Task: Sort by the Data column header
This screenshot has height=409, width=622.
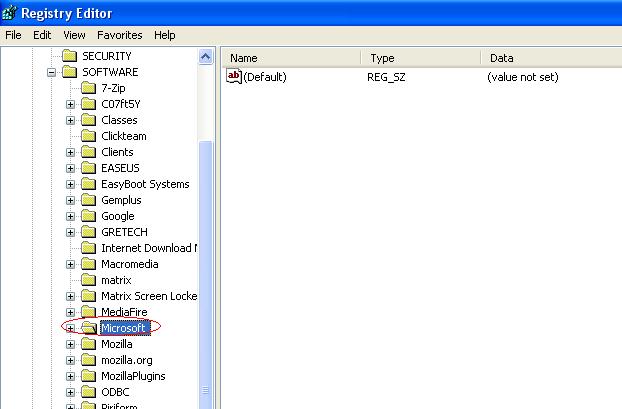Action: tap(552, 58)
